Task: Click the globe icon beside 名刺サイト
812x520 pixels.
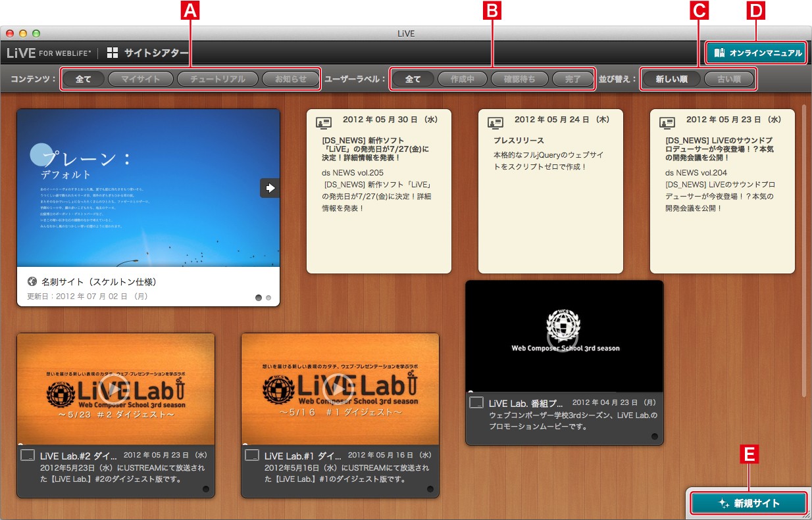Action: 32,281
